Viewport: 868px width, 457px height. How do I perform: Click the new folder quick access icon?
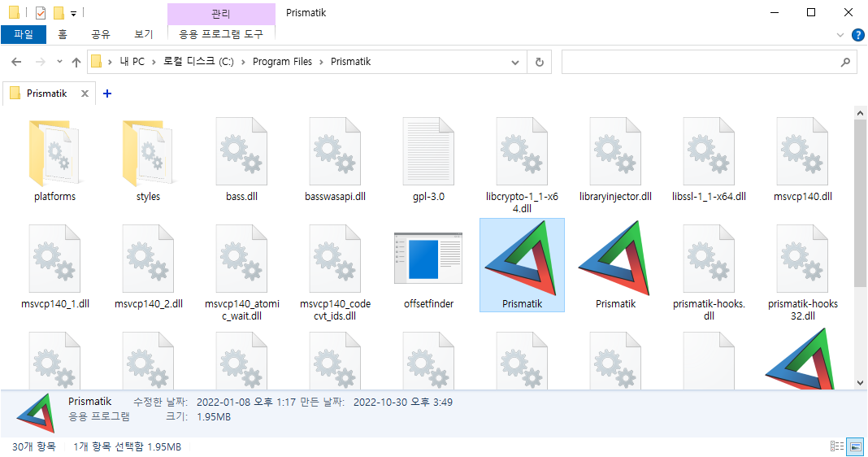point(59,12)
